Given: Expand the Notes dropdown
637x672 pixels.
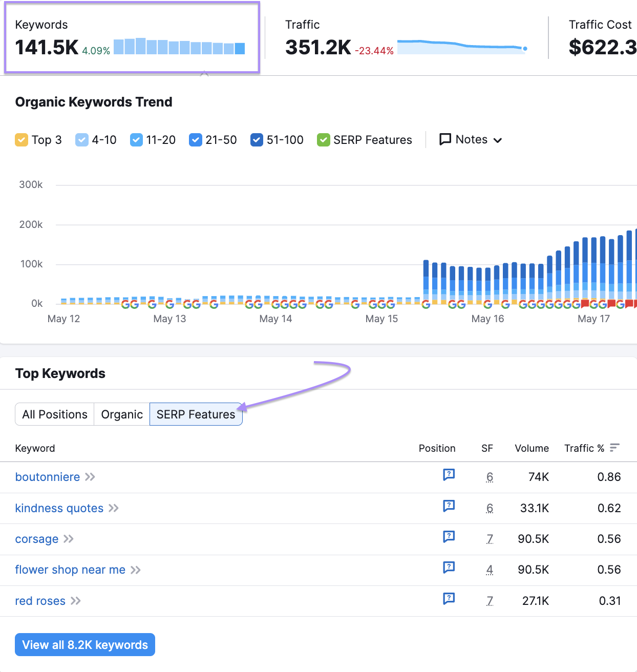Looking at the screenshot, I should tap(498, 140).
